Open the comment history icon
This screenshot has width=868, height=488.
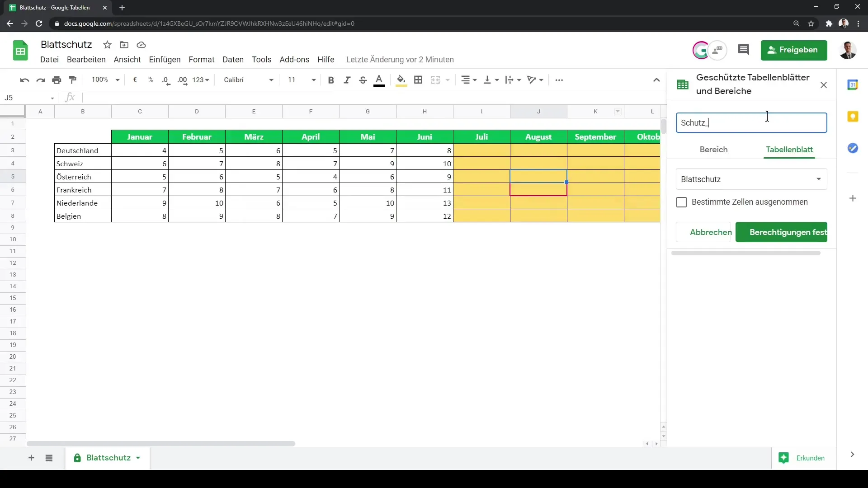coord(744,50)
